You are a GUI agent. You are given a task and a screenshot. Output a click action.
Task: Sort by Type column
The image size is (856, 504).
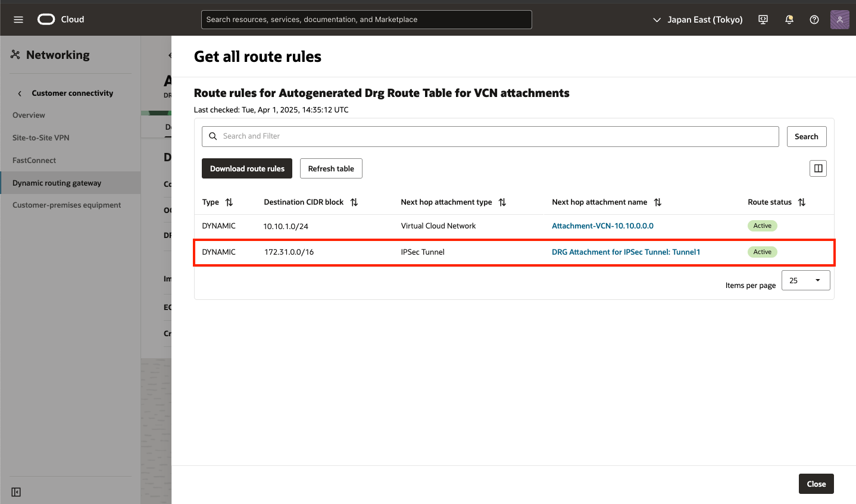click(229, 202)
